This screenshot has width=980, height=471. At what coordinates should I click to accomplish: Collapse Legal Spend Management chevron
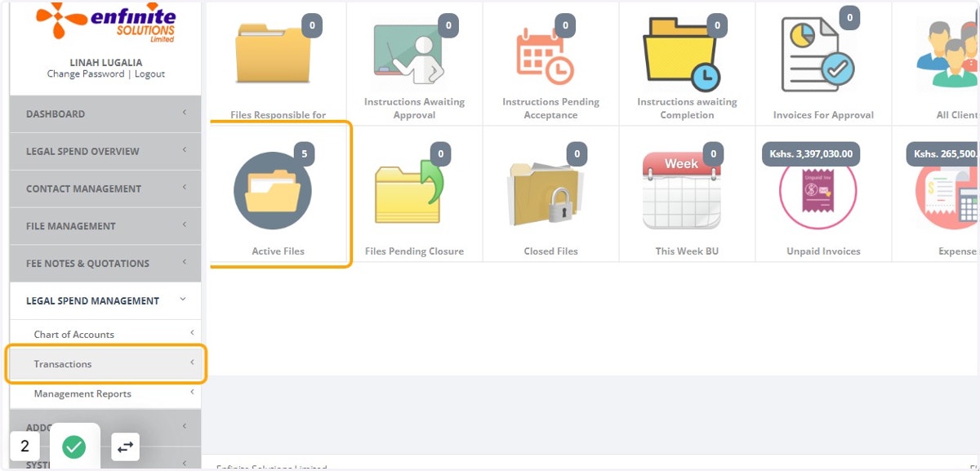pos(183,300)
